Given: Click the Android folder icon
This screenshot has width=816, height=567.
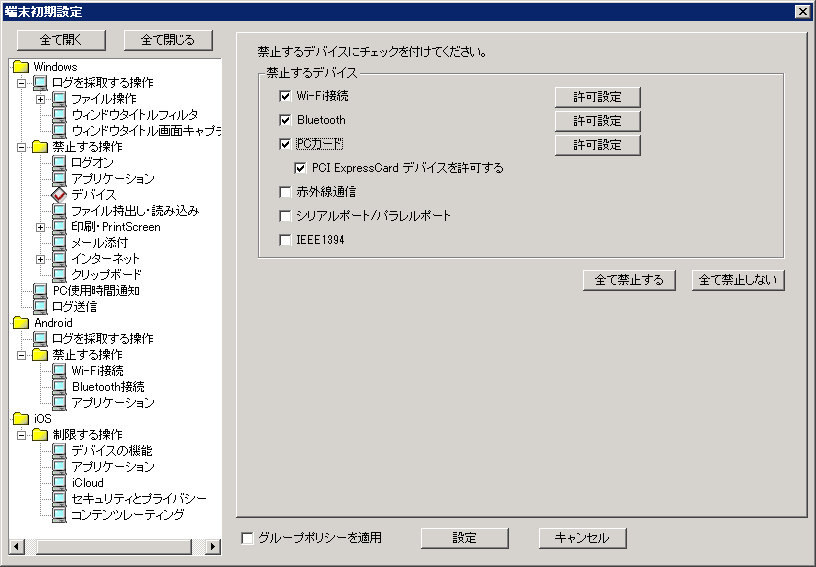Looking at the screenshot, I should pos(21,323).
